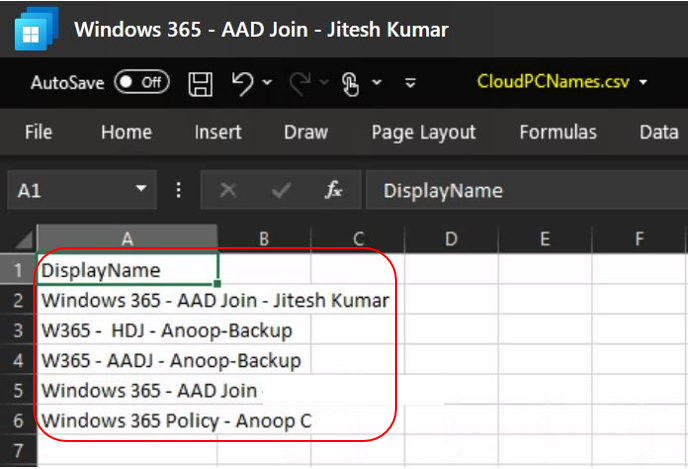This screenshot has height=469, width=688.
Task: Expand the Touch/Mouse mode dropdown arrow
Action: [x=376, y=82]
